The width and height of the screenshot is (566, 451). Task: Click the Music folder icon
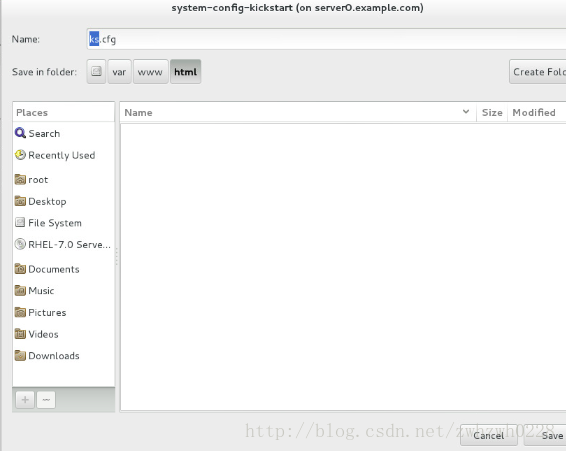click(20, 290)
